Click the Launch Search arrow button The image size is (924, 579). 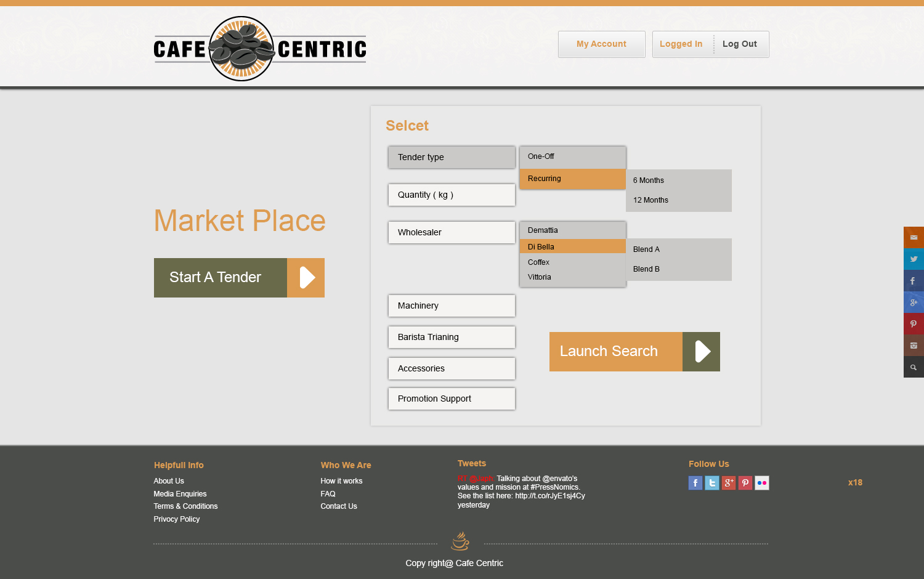pyautogui.click(x=700, y=351)
